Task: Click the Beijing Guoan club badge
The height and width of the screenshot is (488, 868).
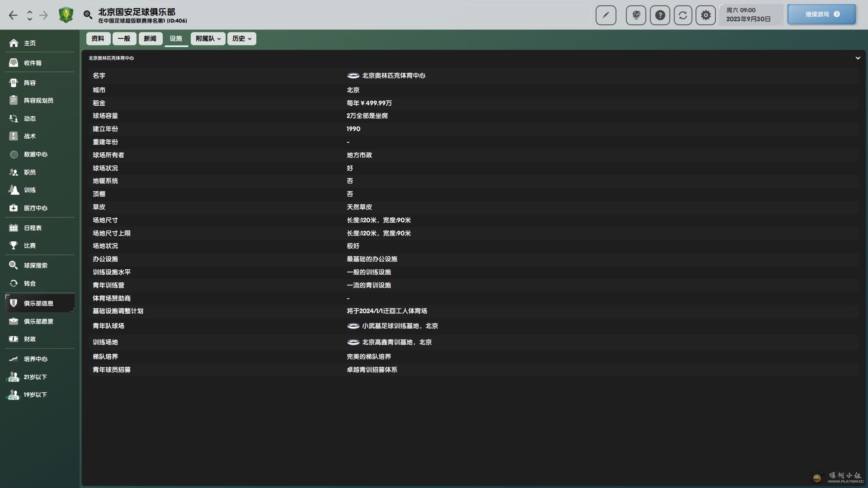Action: click(66, 15)
